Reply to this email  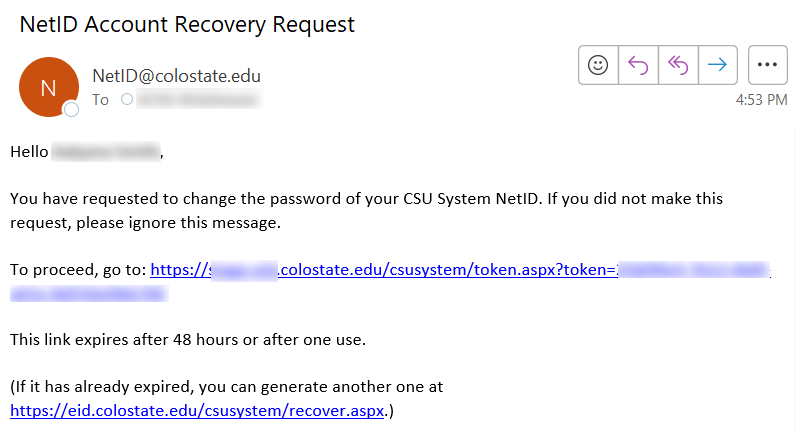638,65
